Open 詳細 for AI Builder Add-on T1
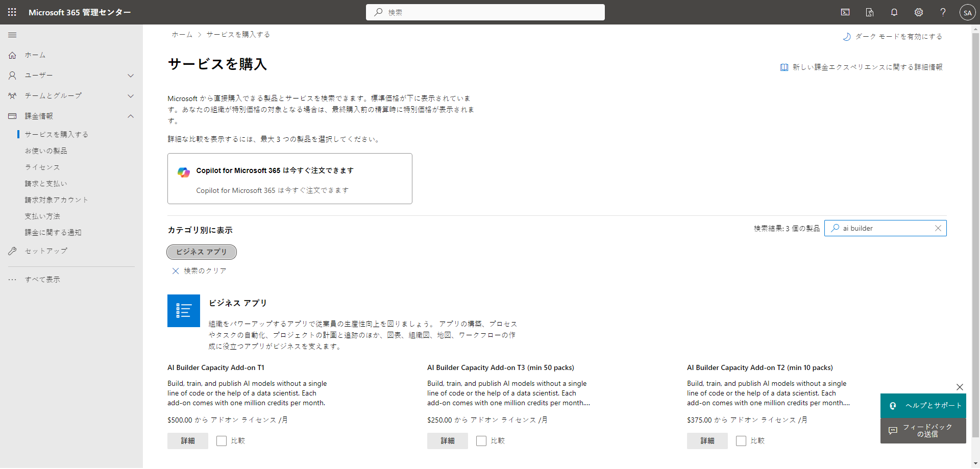This screenshot has width=980, height=469. (188, 441)
